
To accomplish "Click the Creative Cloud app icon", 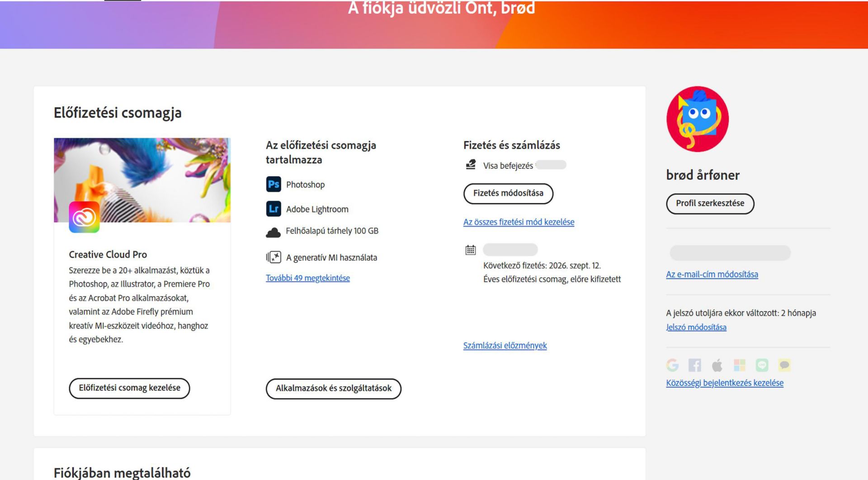I will coord(84,217).
